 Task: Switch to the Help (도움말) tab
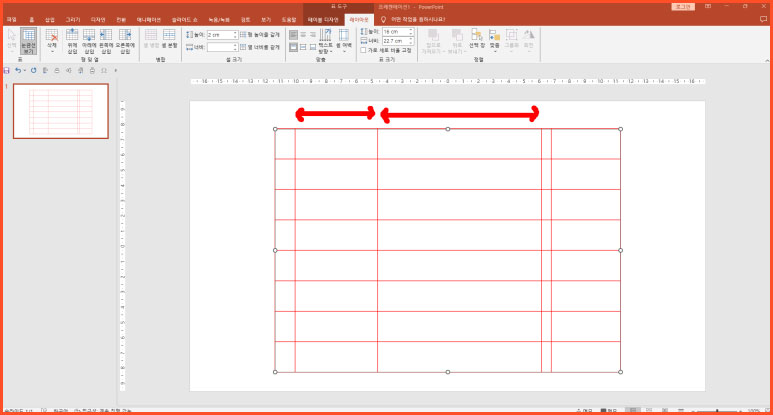(289, 20)
